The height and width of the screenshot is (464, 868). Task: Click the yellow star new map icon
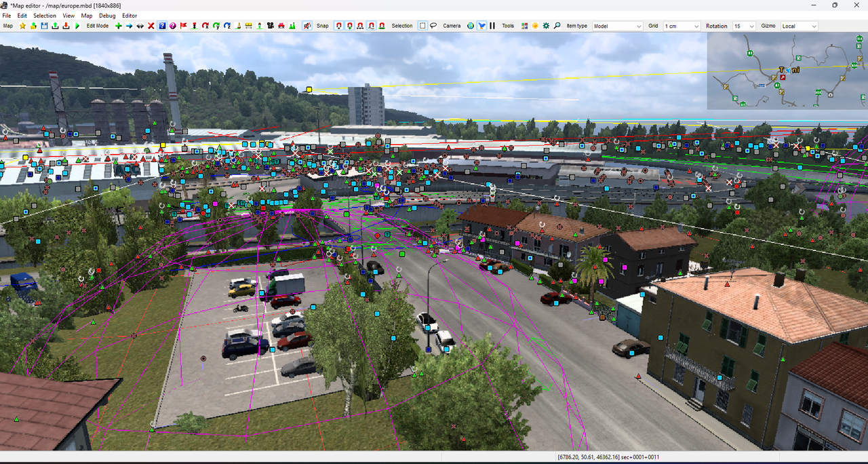(22, 26)
